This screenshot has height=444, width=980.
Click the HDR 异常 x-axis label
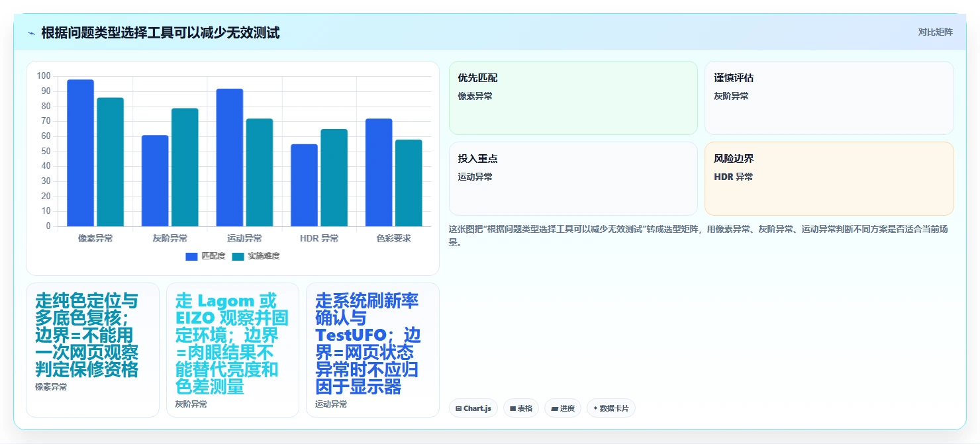pos(319,238)
